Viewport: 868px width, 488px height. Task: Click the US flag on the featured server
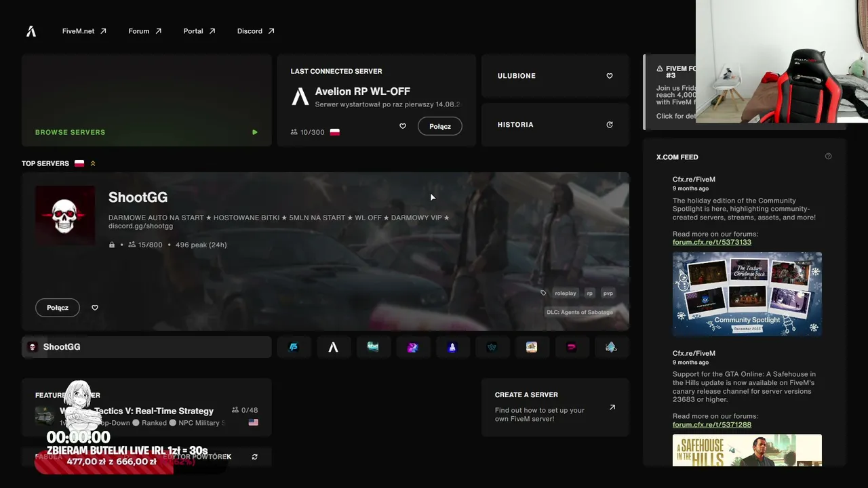click(254, 422)
